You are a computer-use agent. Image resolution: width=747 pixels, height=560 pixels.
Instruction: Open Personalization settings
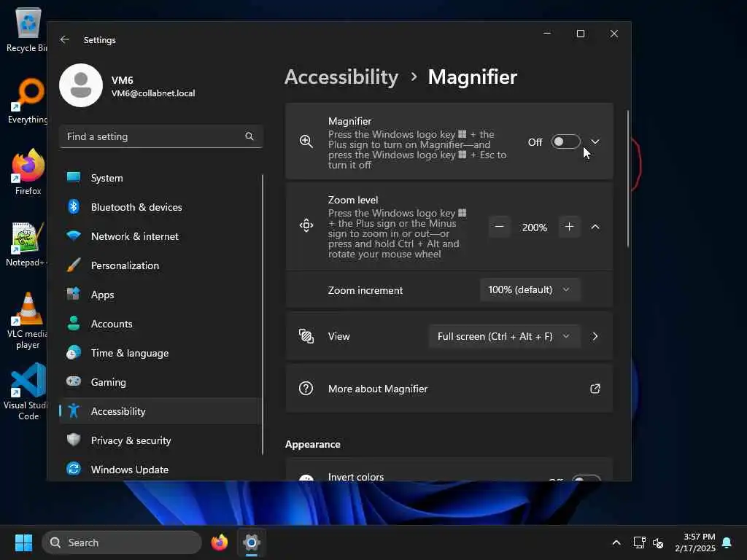pyautogui.click(x=160, y=265)
